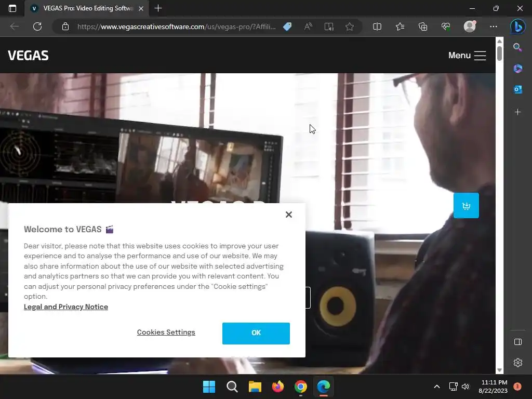Open the shopping coupons tag icon
532x399 pixels.
[287, 26]
